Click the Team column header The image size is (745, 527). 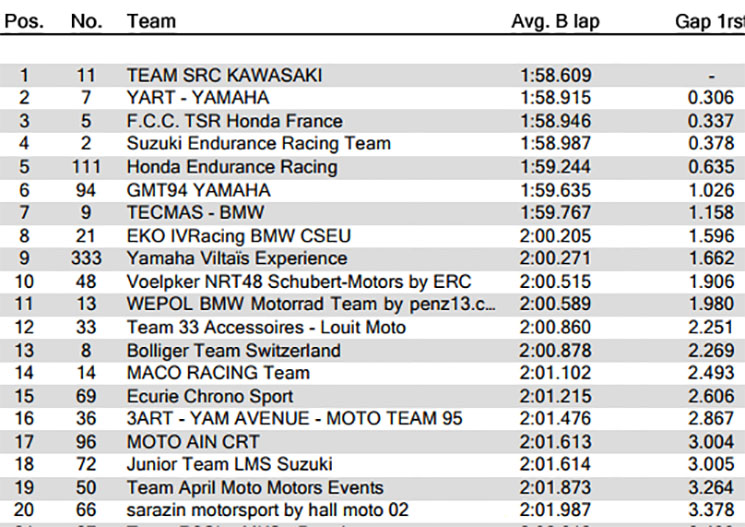(151, 21)
